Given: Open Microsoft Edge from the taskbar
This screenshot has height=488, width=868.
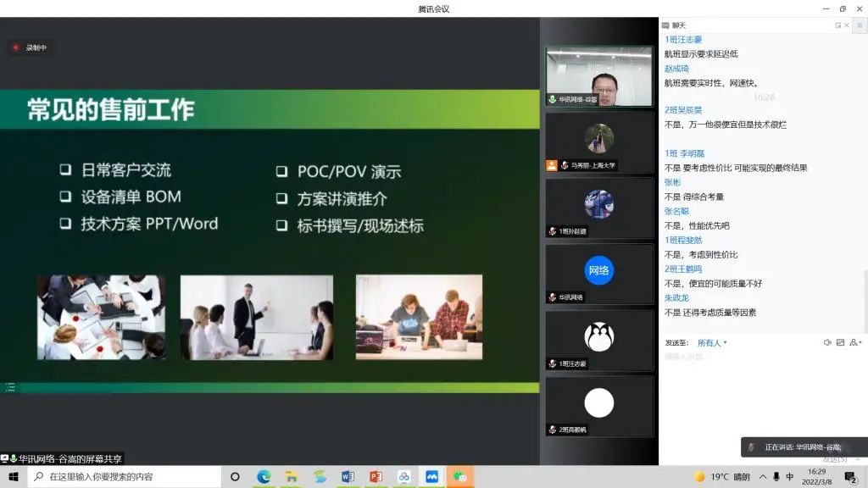Looking at the screenshot, I should tap(264, 477).
